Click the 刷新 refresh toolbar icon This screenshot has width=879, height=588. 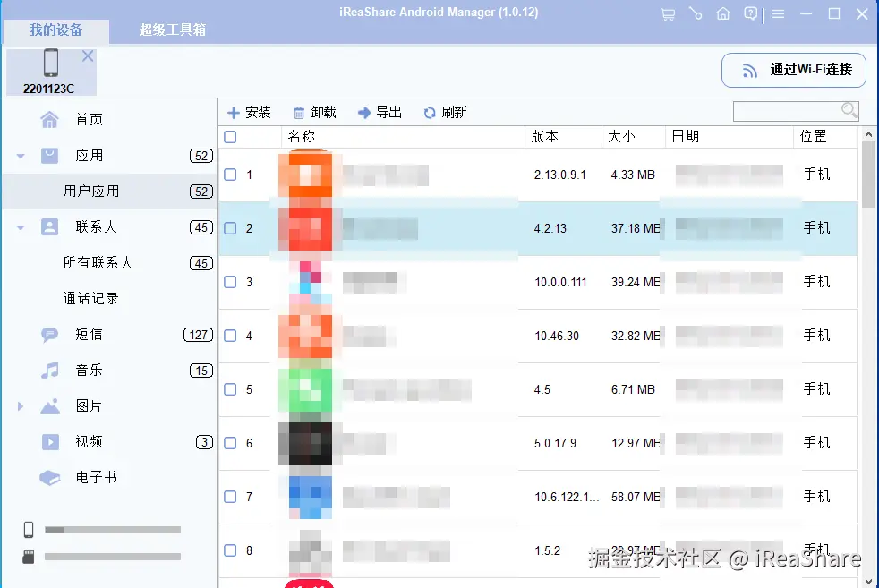click(445, 112)
